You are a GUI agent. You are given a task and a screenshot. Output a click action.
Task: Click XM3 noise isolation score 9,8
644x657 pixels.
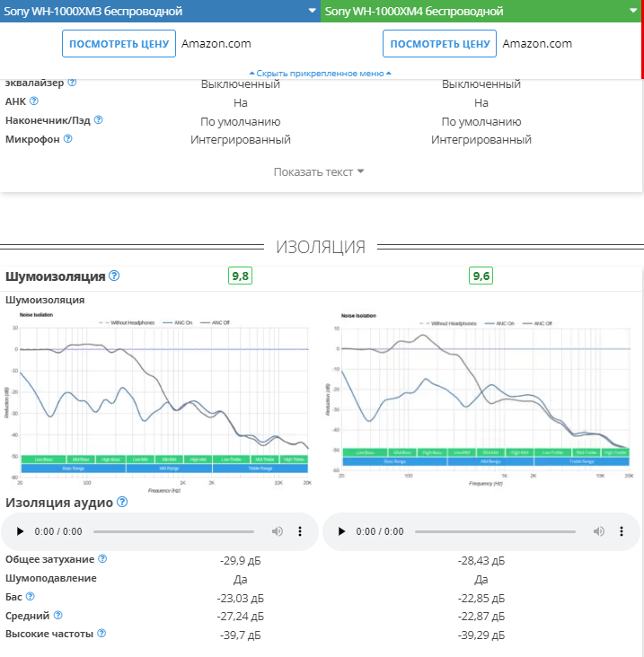pyautogui.click(x=240, y=276)
